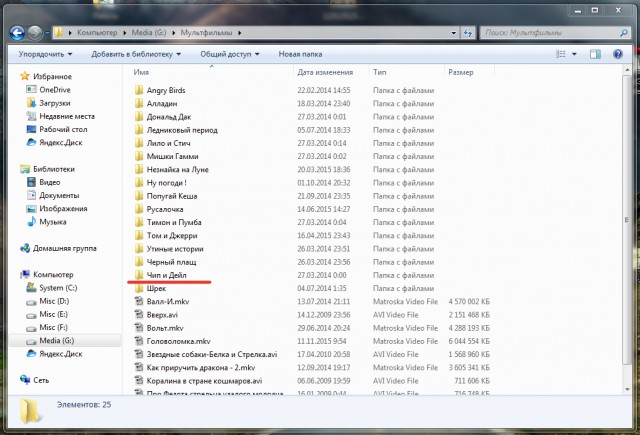This screenshot has width=640, height=435.
Task: Select Библиотеки in the navigation pane
Action: click(x=54, y=169)
